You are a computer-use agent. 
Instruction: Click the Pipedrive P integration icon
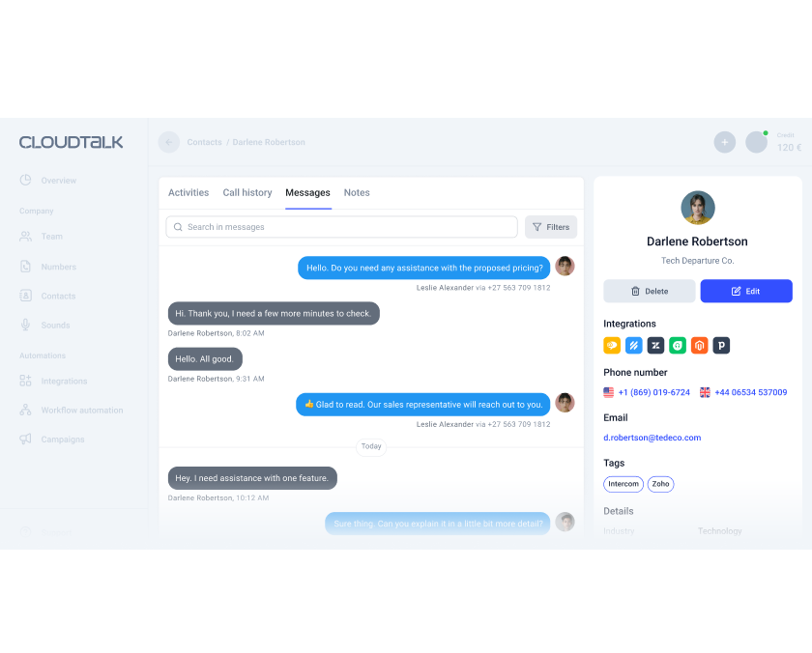[721, 346]
